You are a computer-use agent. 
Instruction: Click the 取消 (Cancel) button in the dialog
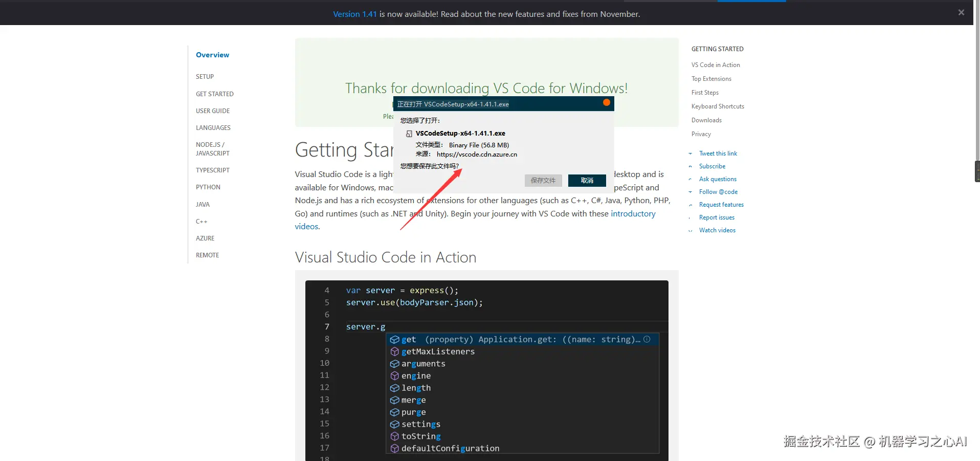[587, 180]
